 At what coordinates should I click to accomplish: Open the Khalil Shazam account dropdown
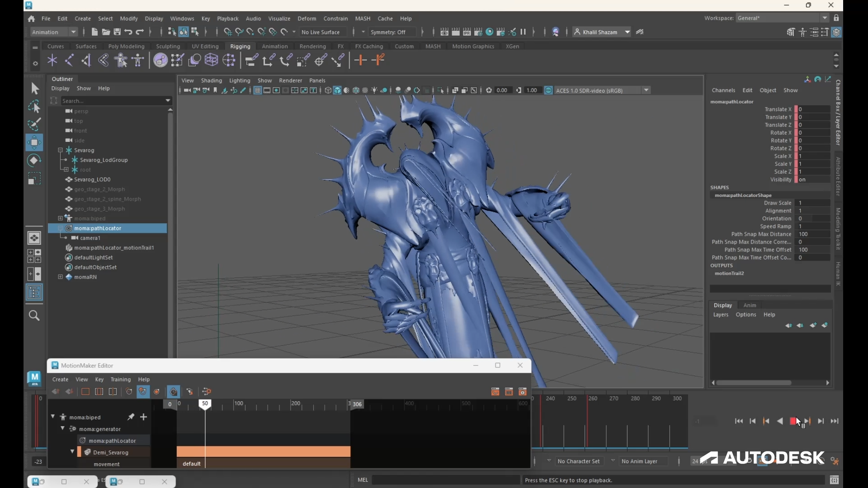(602, 32)
